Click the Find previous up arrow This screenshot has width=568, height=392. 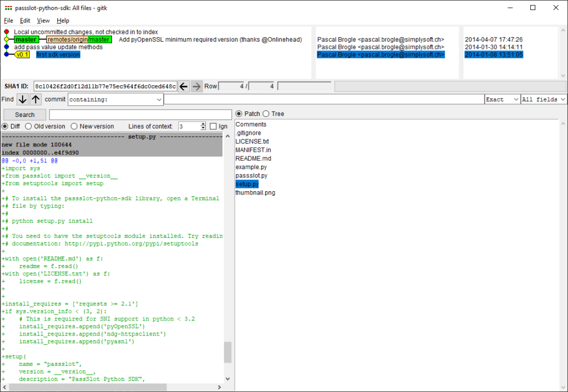tap(35, 99)
